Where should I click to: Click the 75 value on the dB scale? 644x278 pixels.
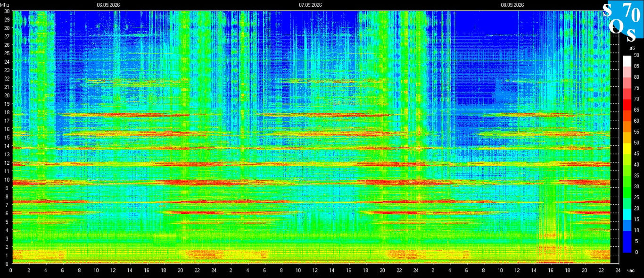point(636,88)
